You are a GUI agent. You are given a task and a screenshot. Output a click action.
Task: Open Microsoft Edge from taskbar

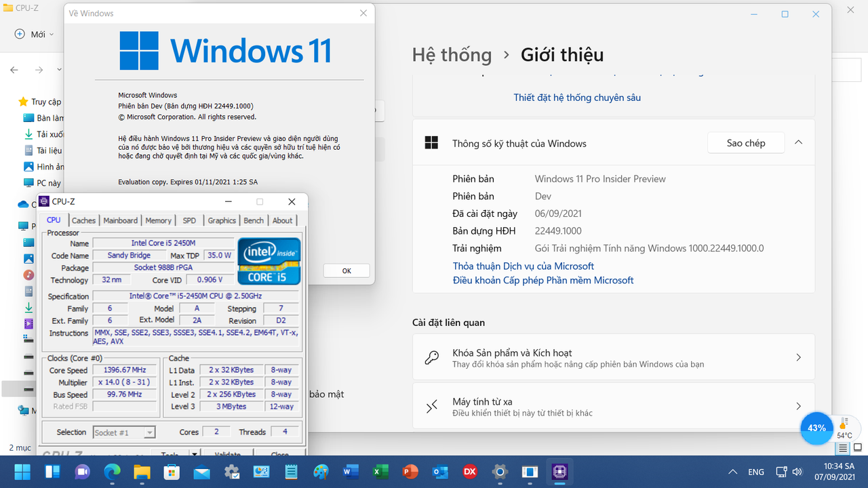tap(112, 472)
